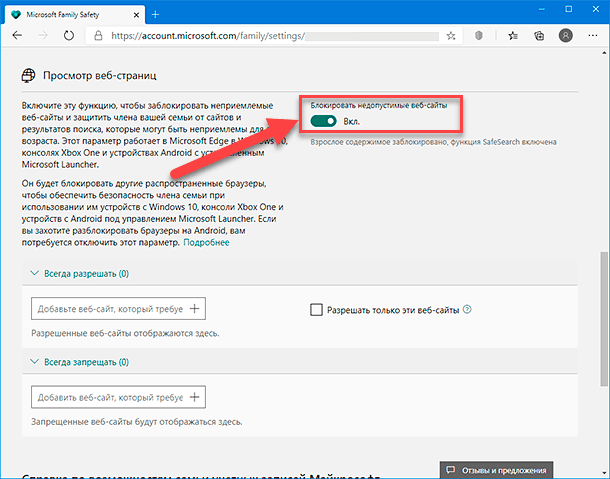Screen dimensions: 610x479
Task: Maximize the browser window
Action: [x=569, y=9]
